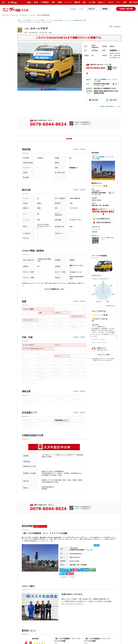
Task: Open the 中古車販売店 navigation item
Action: pos(45,2)
